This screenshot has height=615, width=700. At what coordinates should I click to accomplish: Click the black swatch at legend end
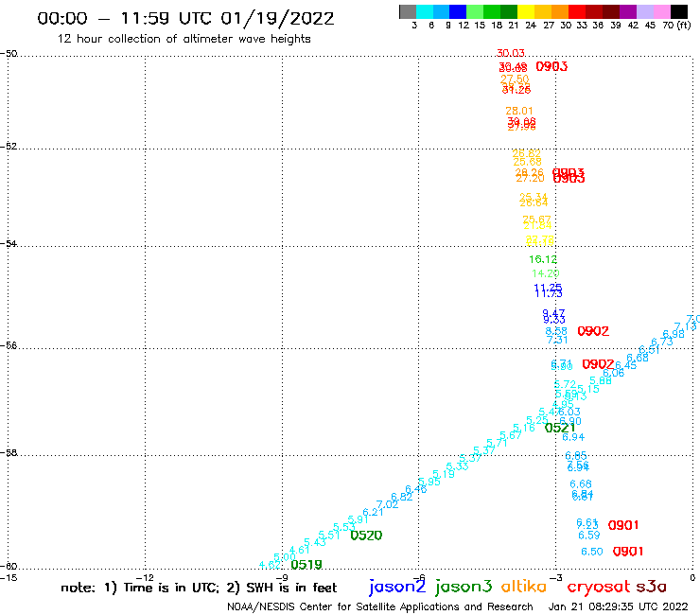point(678,11)
